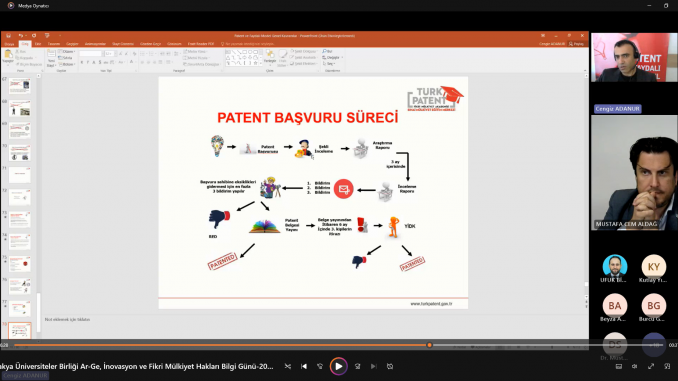Click the Paylaş button in PowerPoint

(x=576, y=44)
